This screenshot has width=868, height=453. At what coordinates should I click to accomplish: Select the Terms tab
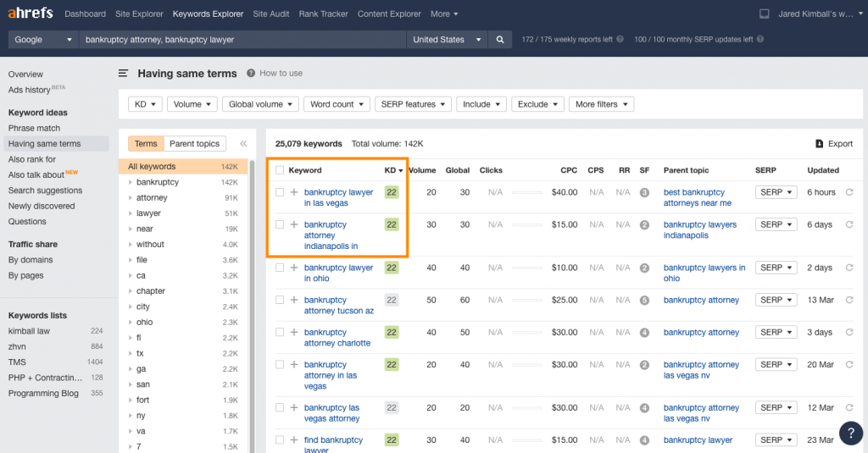(146, 144)
